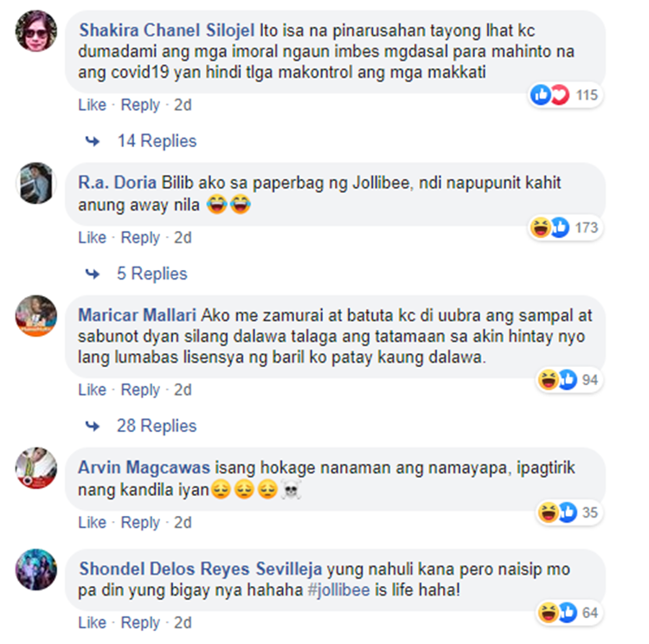Image resolution: width=649 pixels, height=644 pixels.
Task: Expand the 5 Replies thread
Action: [x=152, y=274]
